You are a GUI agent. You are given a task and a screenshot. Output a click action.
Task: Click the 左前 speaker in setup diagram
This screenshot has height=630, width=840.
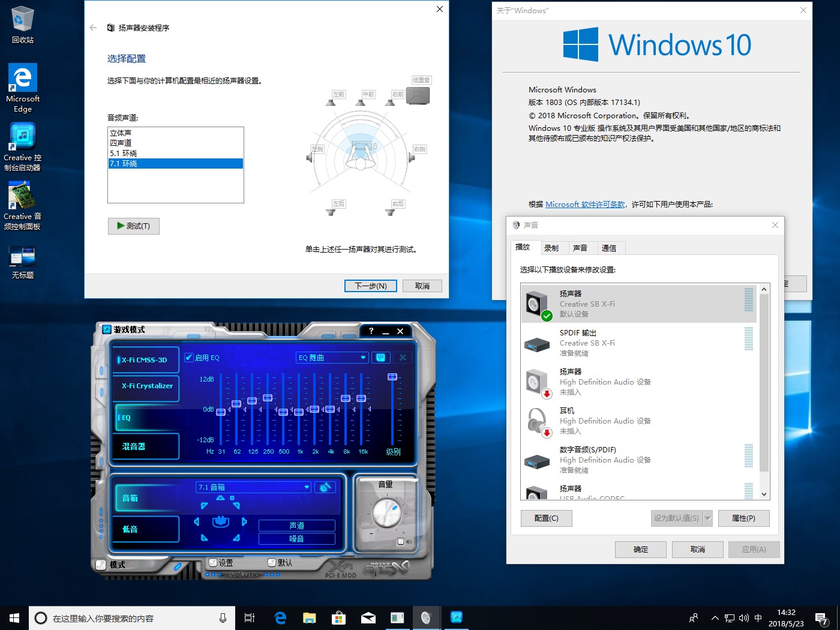click(331, 103)
